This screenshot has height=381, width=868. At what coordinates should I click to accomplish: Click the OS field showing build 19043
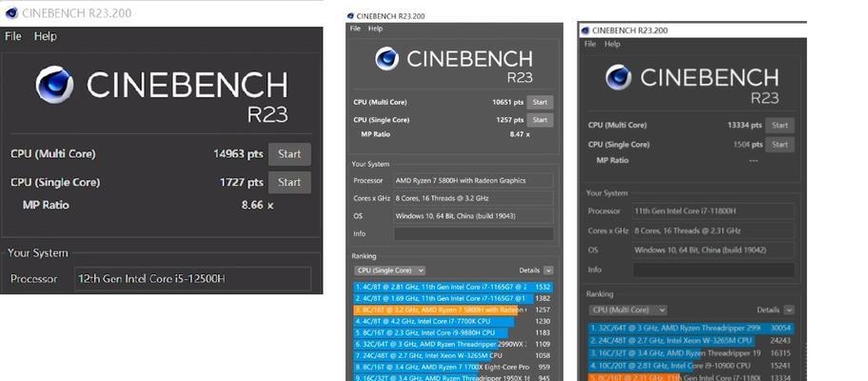click(x=473, y=216)
